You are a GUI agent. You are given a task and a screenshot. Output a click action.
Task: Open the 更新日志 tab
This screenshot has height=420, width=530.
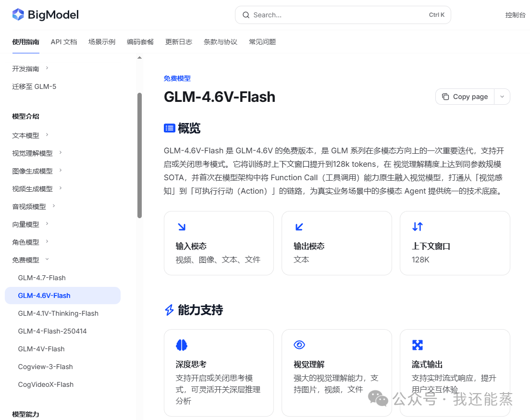(178, 42)
